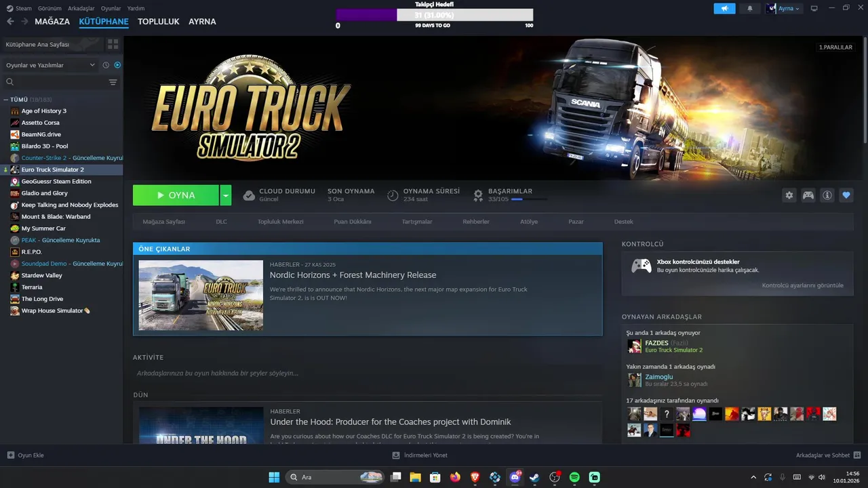The width and height of the screenshot is (868, 488).
Task: Open Spotify from the Windows taskbar
Action: click(574, 477)
